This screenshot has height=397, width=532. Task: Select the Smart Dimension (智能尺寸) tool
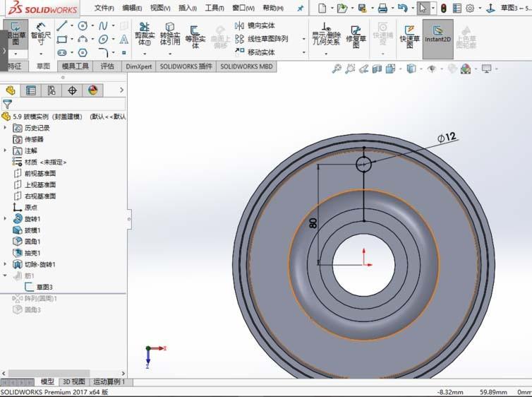pyautogui.click(x=41, y=35)
